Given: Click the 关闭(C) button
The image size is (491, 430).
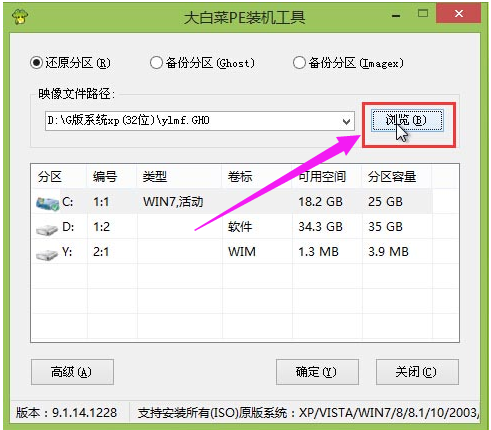Looking at the screenshot, I should (417, 372).
